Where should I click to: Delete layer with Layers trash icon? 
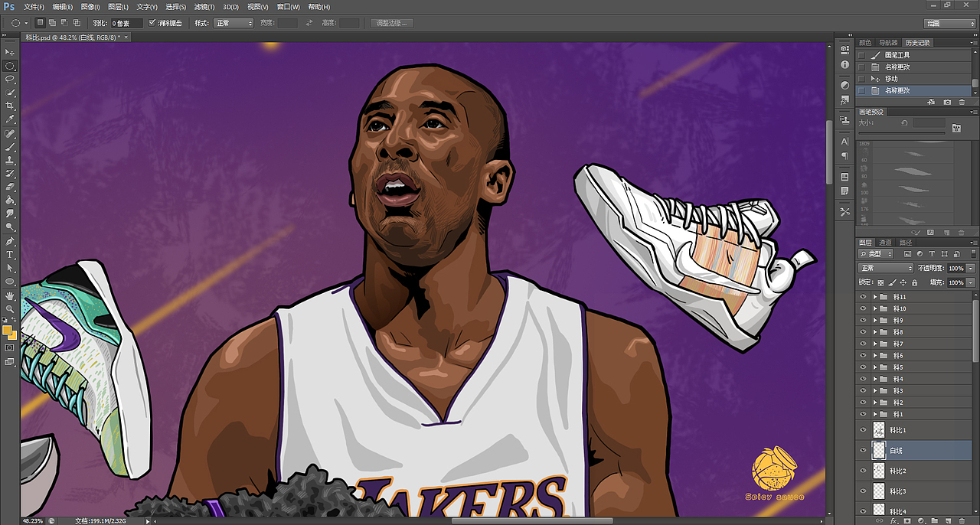pos(962,520)
